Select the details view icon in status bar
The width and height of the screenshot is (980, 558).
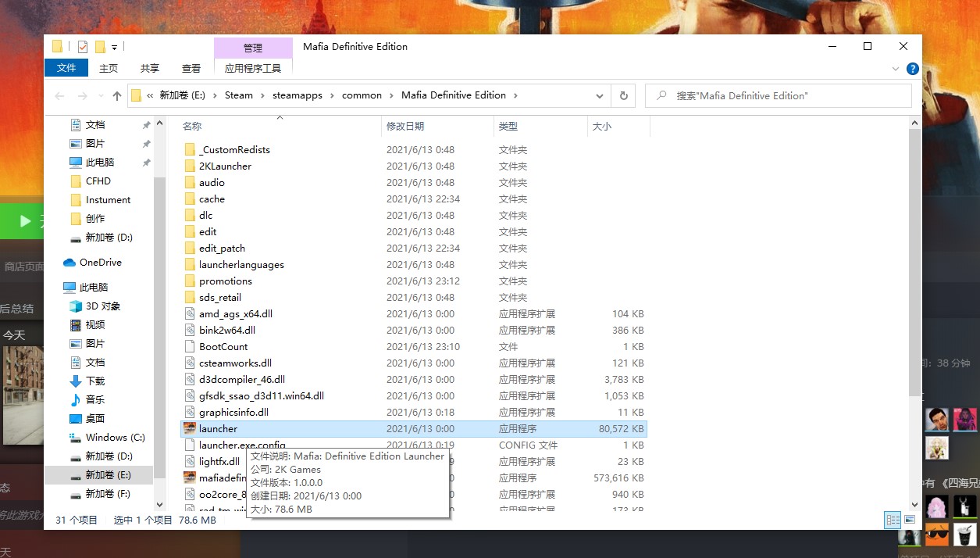(x=892, y=520)
